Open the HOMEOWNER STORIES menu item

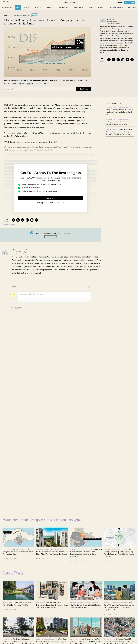tap(115, 7)
